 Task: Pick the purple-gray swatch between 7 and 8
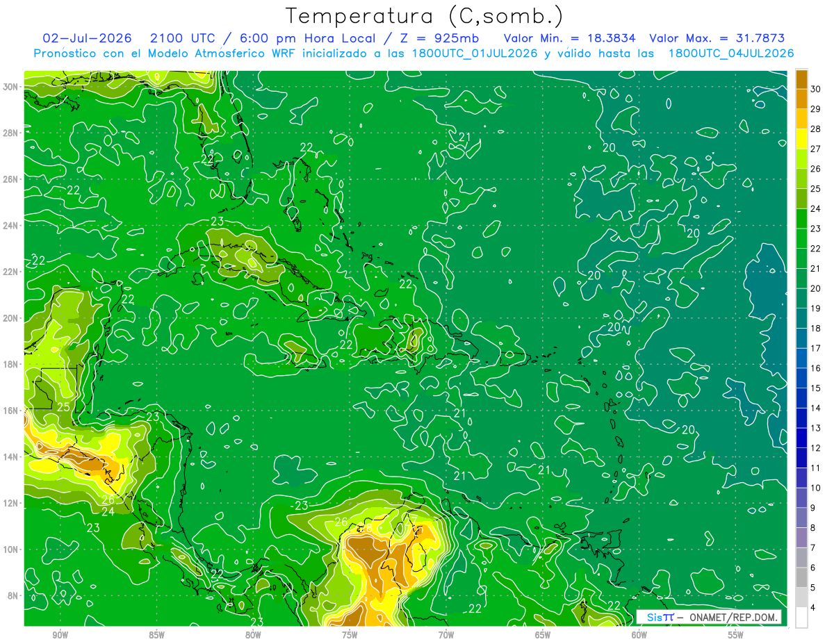click(802, 538)
